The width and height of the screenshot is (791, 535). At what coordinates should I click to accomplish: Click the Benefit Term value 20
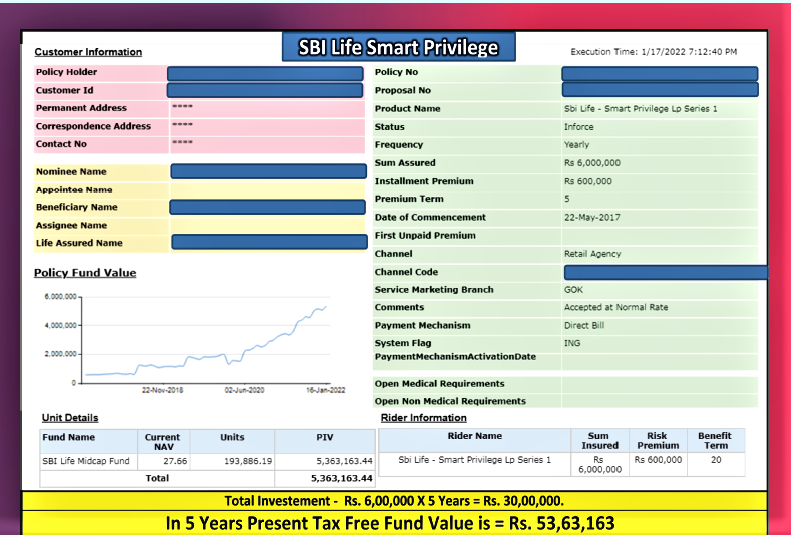click(716, 460)
